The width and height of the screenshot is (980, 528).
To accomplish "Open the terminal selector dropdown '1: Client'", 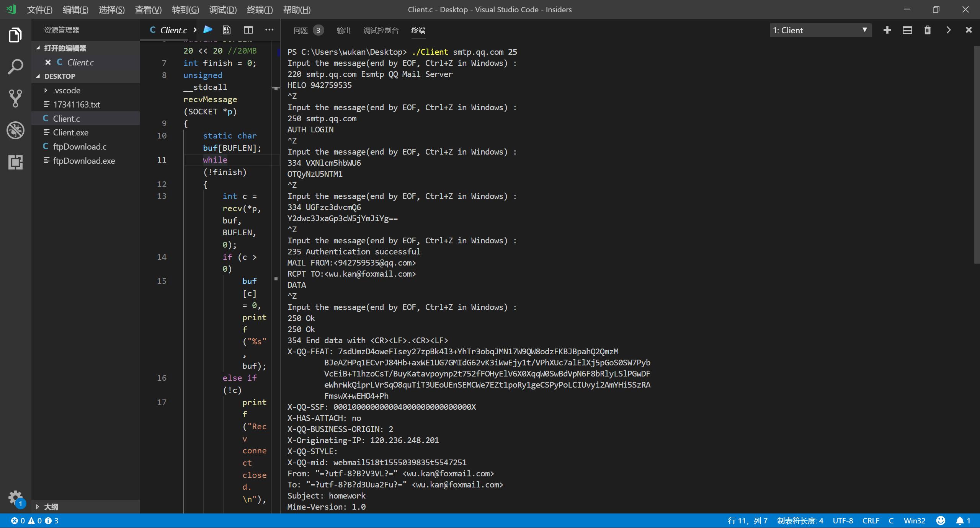I will (x=820, y=30).
